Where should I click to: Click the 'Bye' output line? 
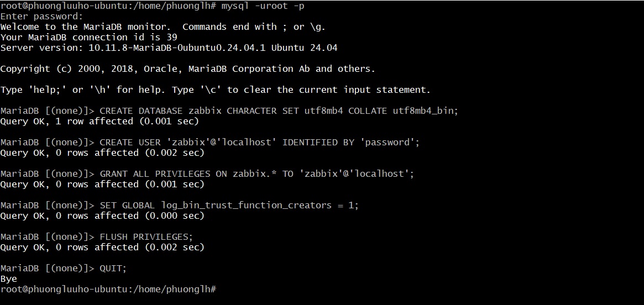tap(9, 278)
